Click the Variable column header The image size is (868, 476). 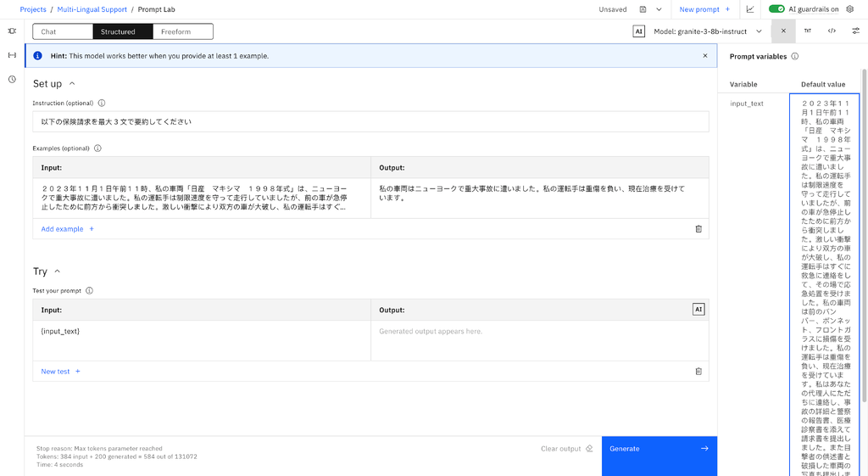[x=743, y=84]
